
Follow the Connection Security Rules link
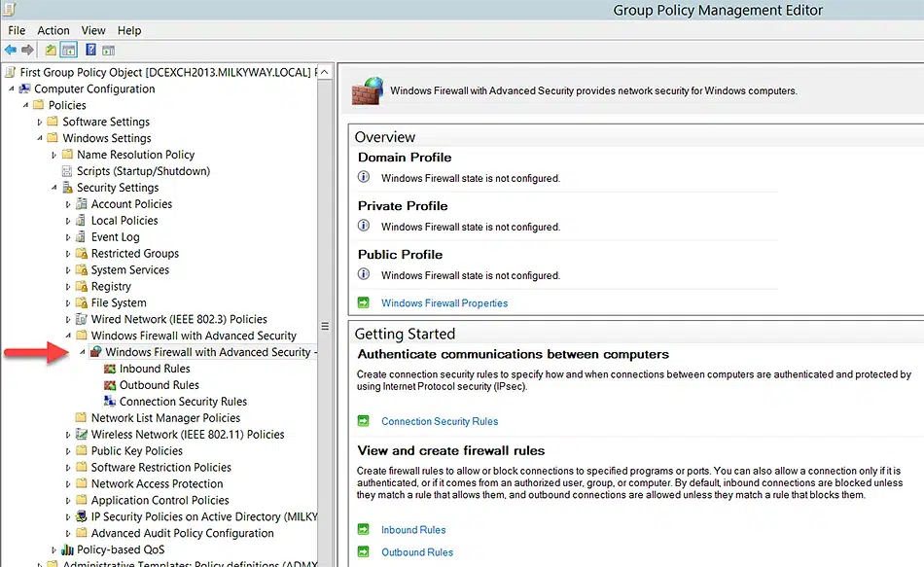click(x=440, y=421)
